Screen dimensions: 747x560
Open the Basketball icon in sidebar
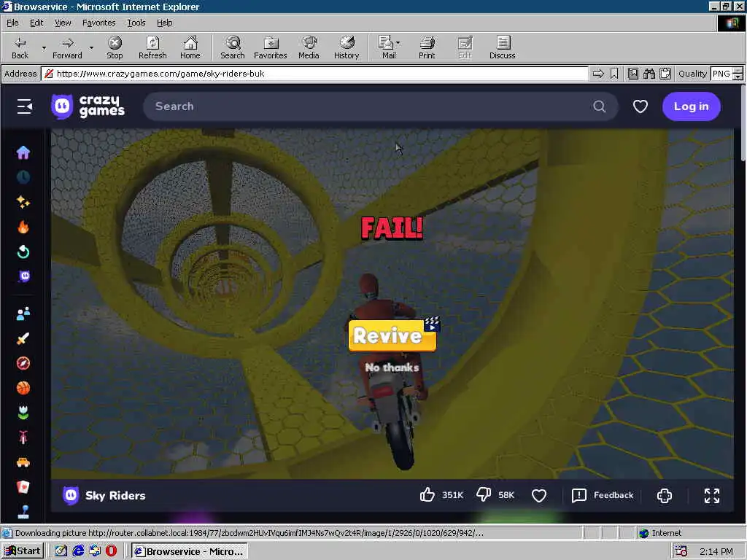click(x=23, y=388)
